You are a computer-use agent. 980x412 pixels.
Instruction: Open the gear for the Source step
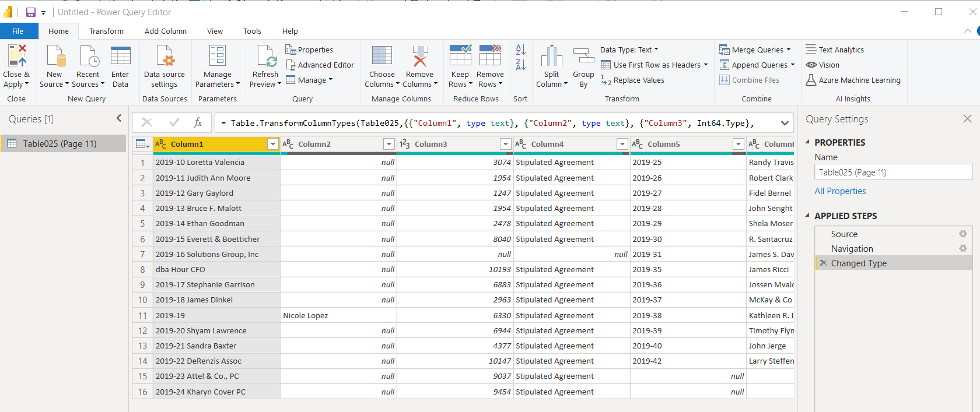pos(963,234)
